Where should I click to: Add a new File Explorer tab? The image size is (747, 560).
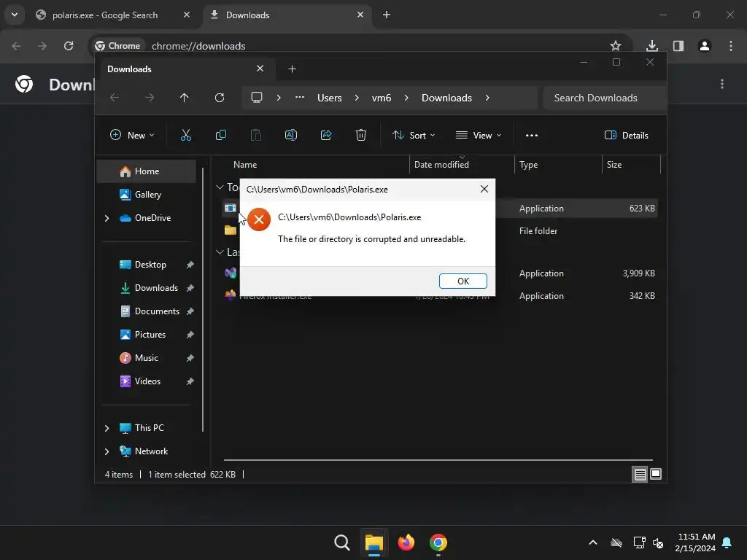coord(292,69)
